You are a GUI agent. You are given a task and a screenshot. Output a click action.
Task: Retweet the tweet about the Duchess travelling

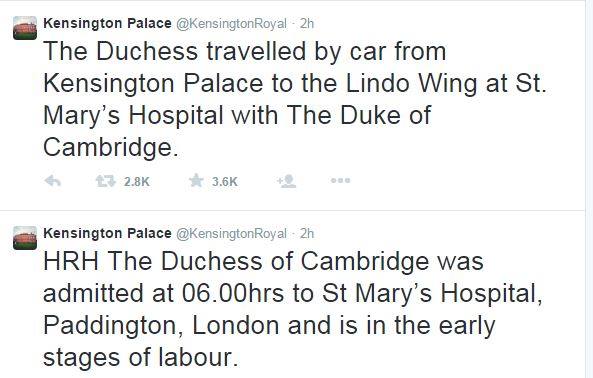(105, 181)
